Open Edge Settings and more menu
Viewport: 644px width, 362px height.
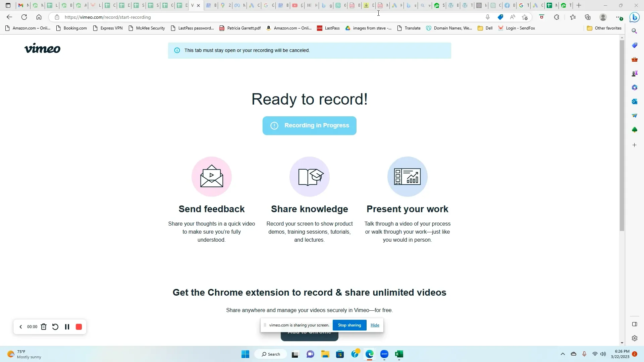point(619,17)
